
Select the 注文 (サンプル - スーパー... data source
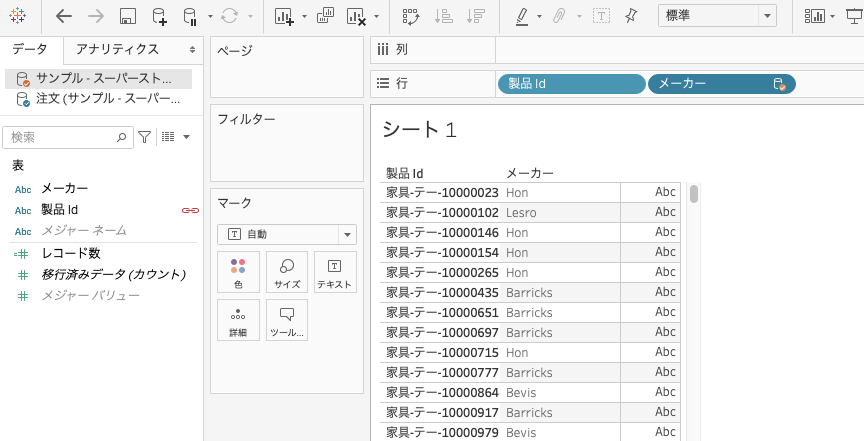(99, 99)
